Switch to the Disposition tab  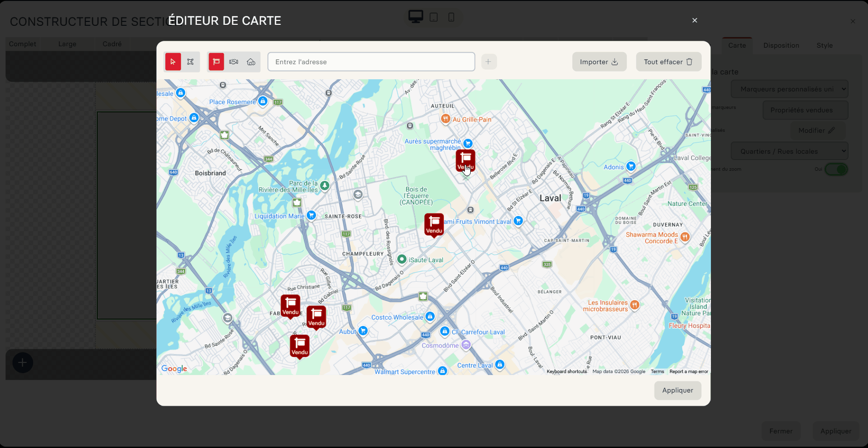click(x=781, y=45)
